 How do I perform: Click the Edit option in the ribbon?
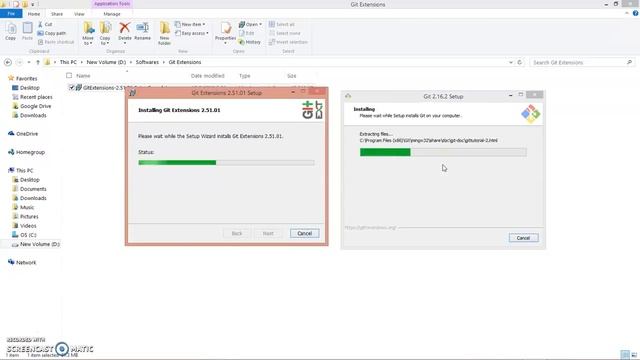click(247, 33)
